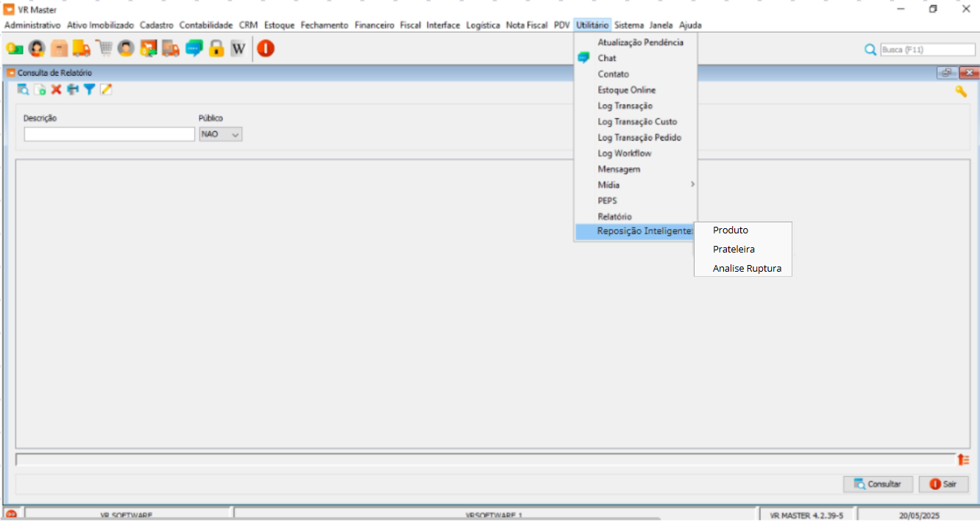Open the Financeiro menu
Viewport: 980px width, 522px height.
tap(374, 25)
